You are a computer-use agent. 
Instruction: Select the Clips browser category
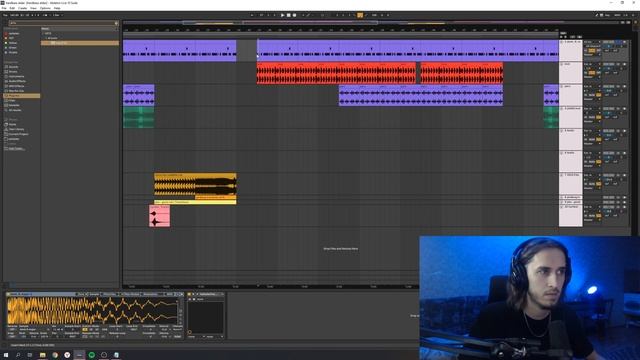[12, 100]
